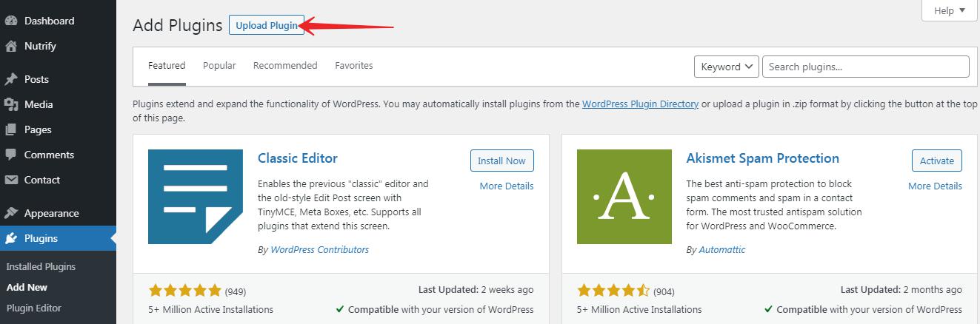
Task: Switch to the Favorites tab
Action: click(354, 65)
